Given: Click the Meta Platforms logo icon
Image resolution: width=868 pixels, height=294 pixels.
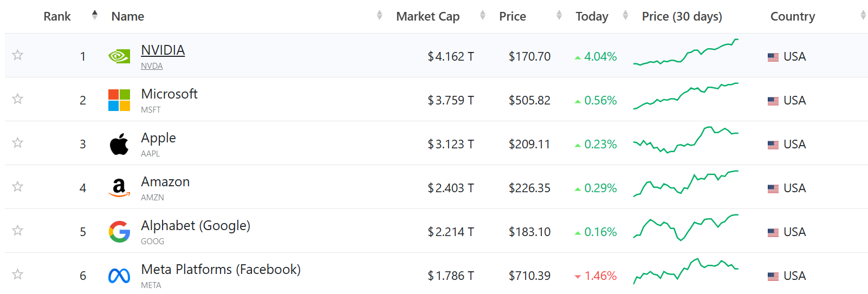Looking at the screenshot, I should point(119,276).
